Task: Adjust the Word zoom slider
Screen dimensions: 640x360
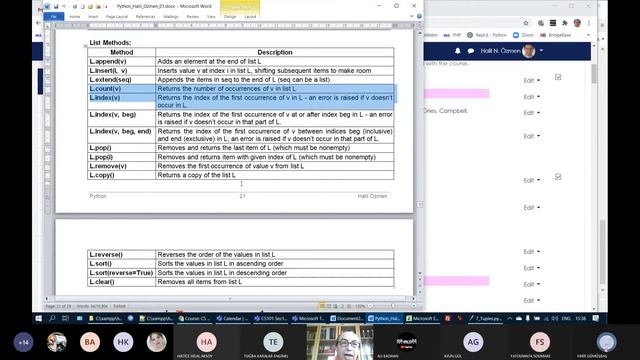Action: [392, 306]
